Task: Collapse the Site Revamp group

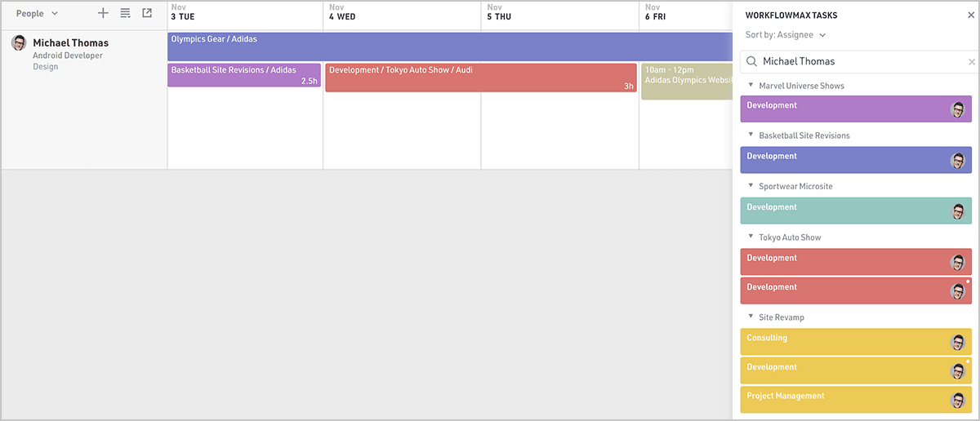Action: pos(751,317)
